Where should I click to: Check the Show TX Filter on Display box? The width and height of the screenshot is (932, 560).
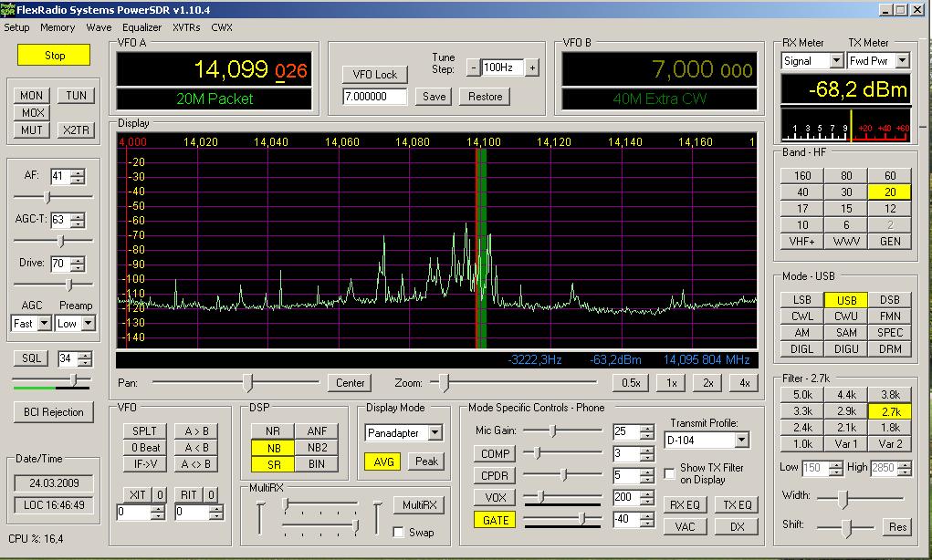tap(671, 473)
